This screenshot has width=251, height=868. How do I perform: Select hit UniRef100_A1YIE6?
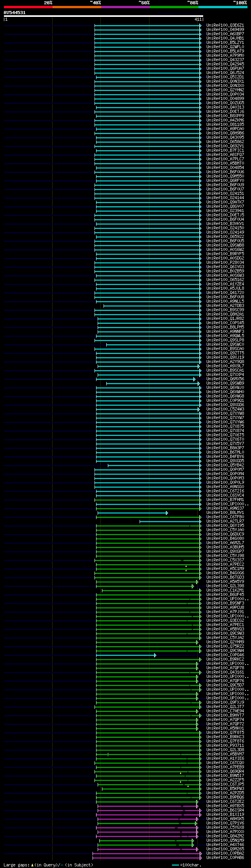225,759
